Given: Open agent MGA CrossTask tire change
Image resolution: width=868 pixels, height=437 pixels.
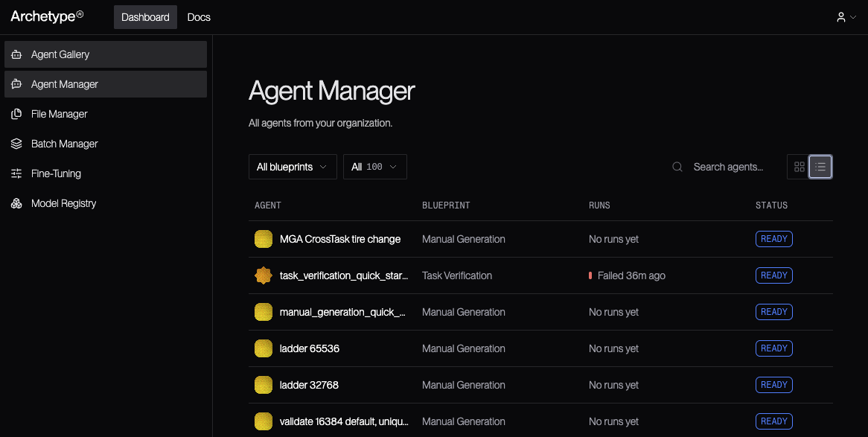Looking at the screenshot, I should coord(340,239).
